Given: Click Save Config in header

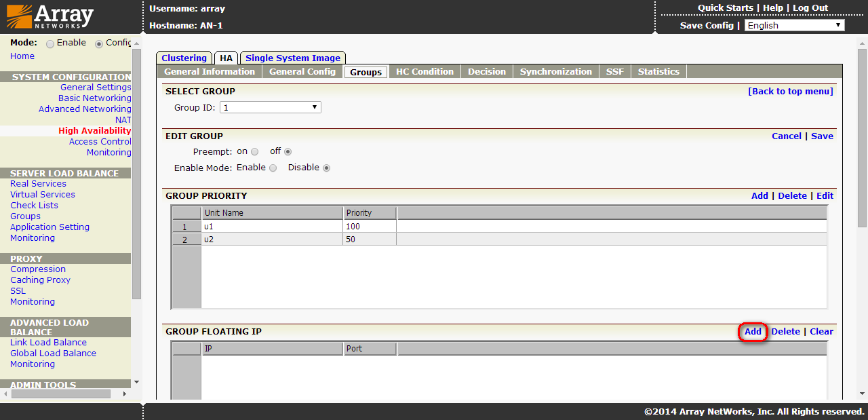Looking at the screenshot, I should click(707, 25).
